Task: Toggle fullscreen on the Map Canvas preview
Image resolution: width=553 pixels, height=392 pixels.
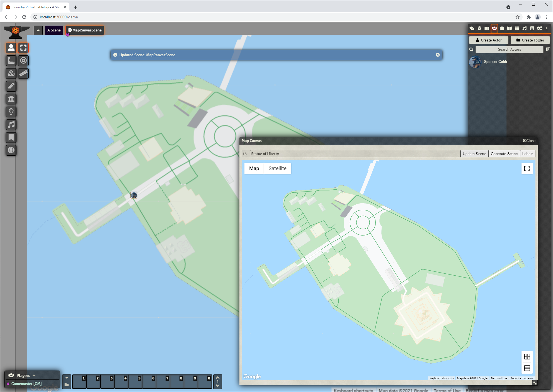Action: coord(527,168)
